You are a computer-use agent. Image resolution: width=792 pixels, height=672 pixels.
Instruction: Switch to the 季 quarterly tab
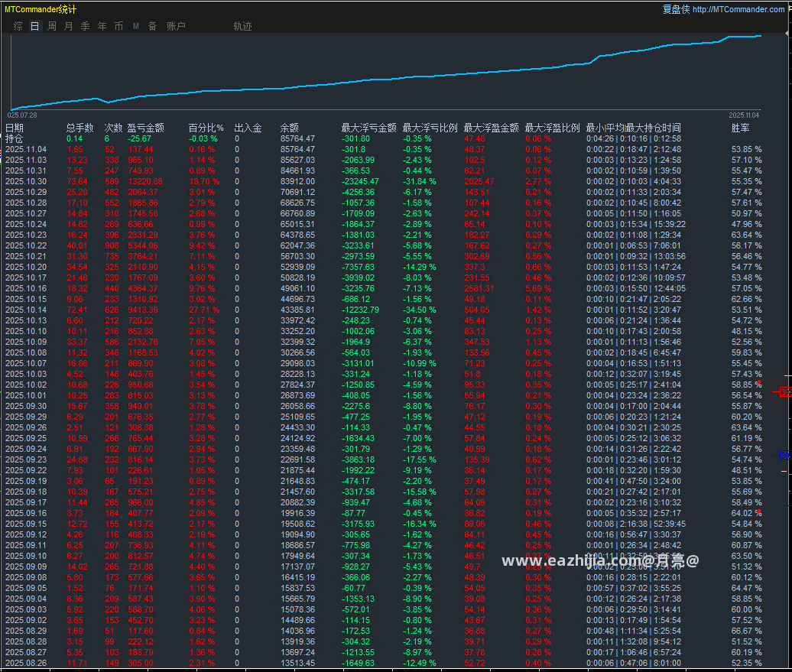click(86, 26)
